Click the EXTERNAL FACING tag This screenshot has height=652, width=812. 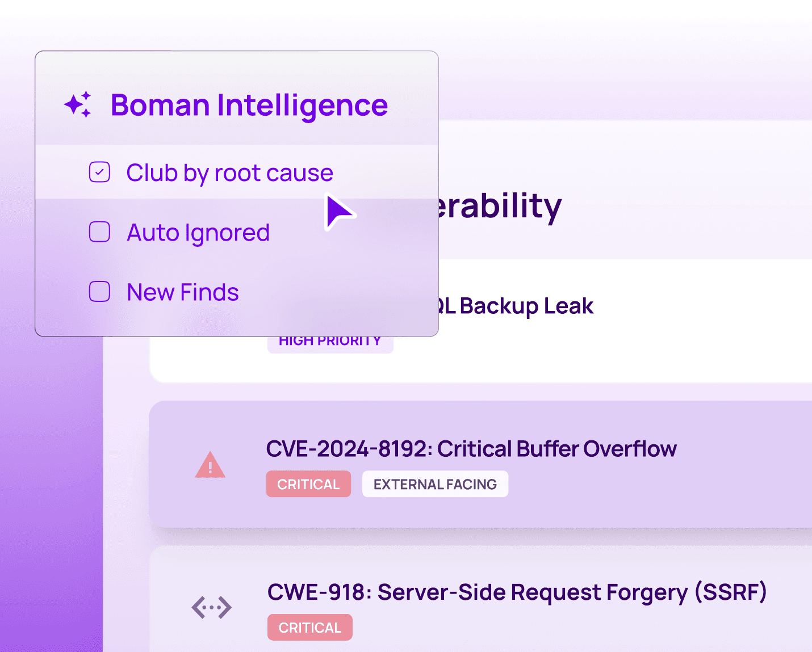[435, 483]
